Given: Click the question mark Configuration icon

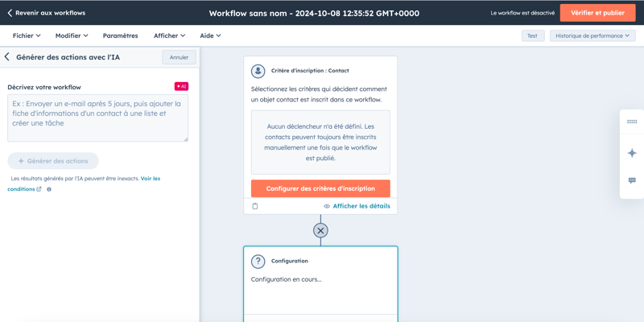Looking at the screenshot, I should (x=258, y=261).
